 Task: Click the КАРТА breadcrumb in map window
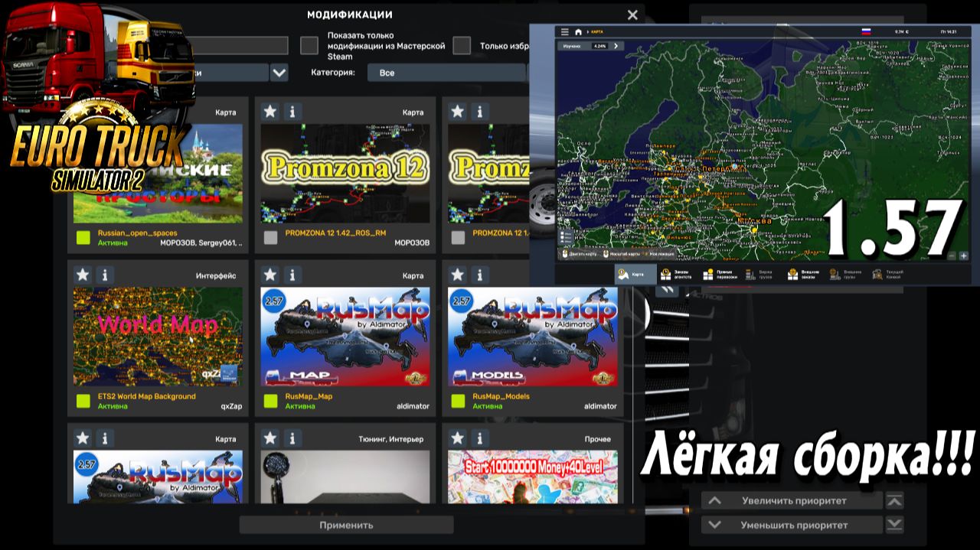(599, 32)
